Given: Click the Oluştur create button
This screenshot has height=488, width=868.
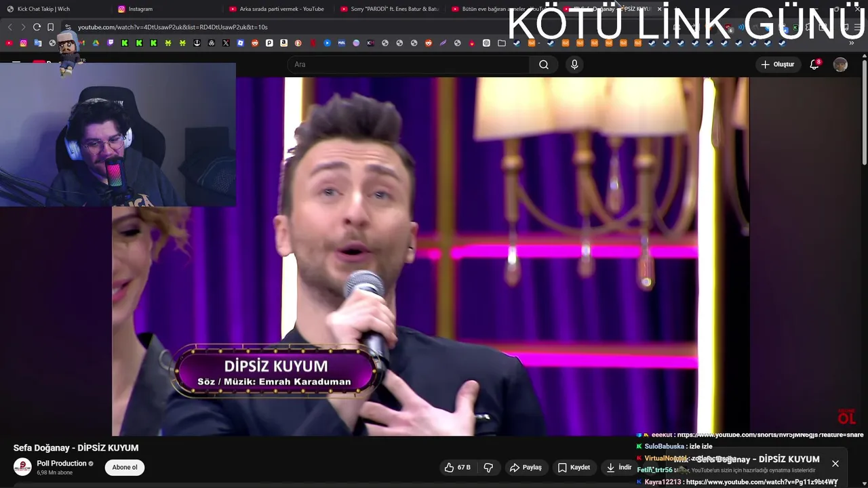Looking at the screenshot, I should point(777,64).
